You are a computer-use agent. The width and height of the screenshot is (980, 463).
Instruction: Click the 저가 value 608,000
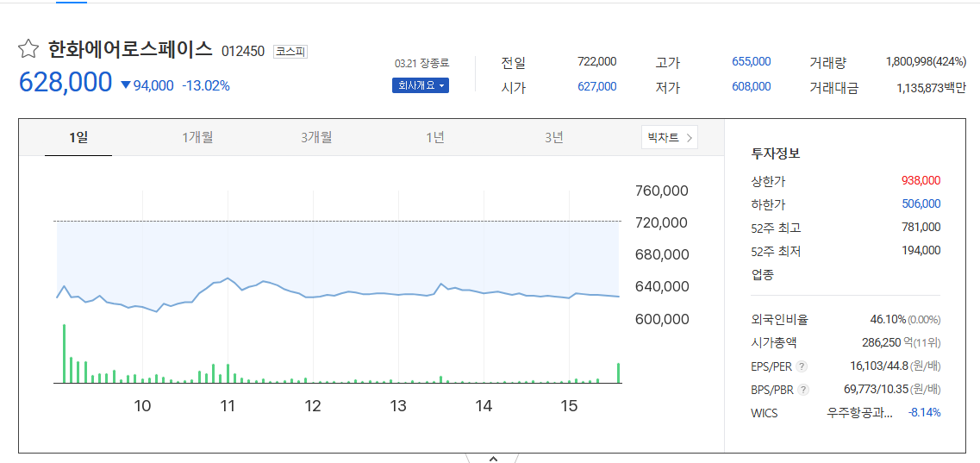tap(752, 87)
